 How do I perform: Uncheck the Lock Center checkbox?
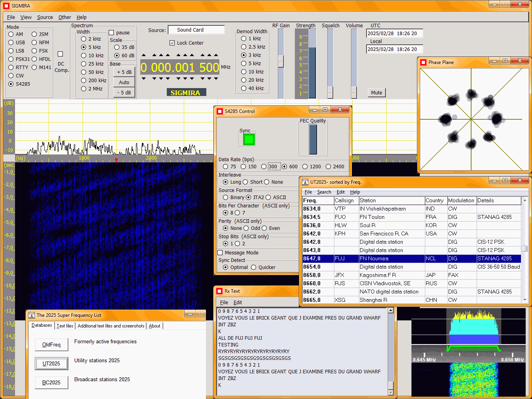coord(172,43)
